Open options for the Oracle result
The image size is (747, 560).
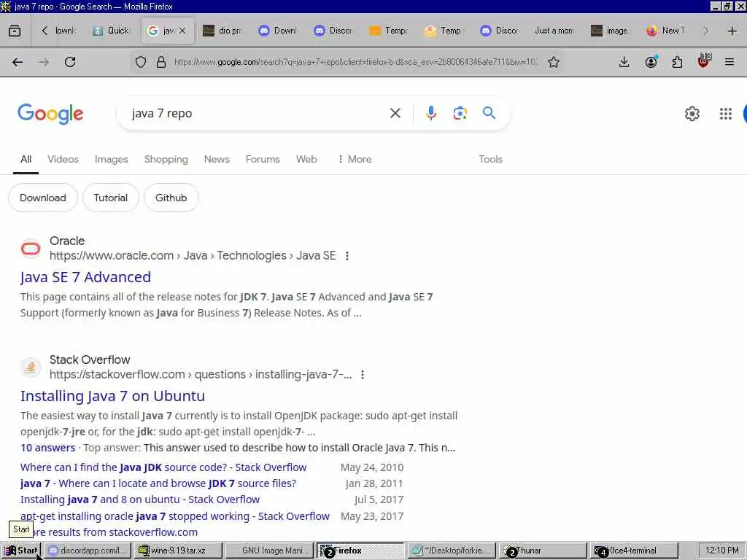[x=347, y=256]
